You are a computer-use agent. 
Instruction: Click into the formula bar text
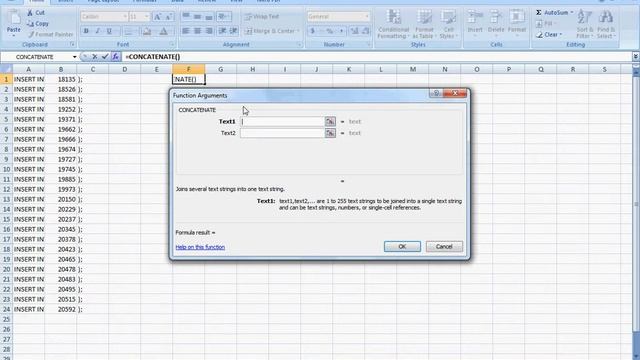376,57
